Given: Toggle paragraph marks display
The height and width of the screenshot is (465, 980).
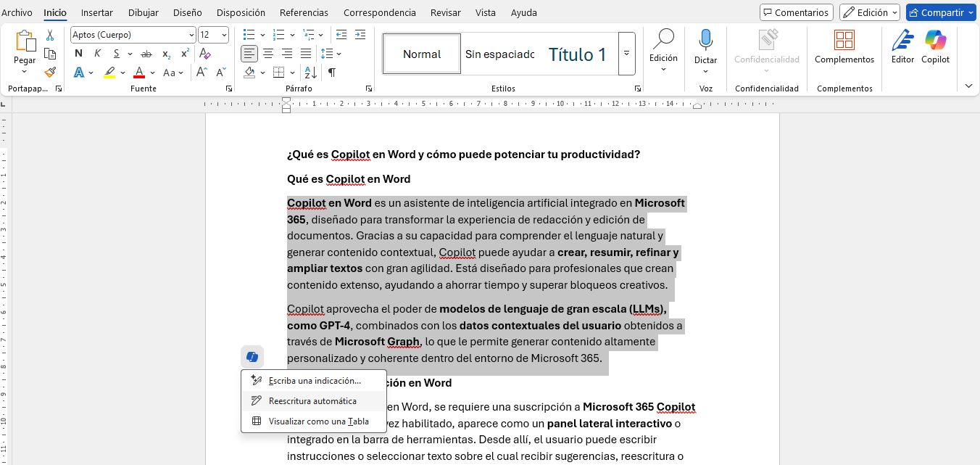Looking at the screenshot, I should click(331, 73).
